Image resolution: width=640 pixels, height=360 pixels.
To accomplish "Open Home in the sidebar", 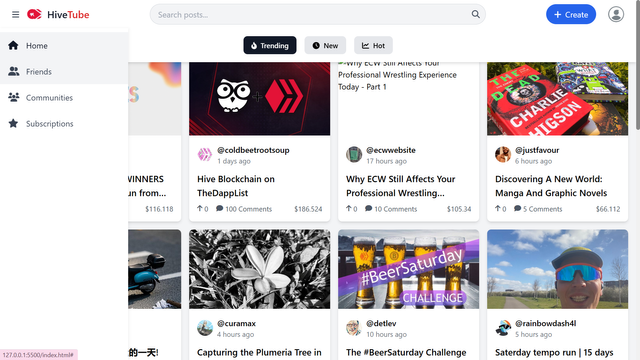I will click(x=64, y=45).
